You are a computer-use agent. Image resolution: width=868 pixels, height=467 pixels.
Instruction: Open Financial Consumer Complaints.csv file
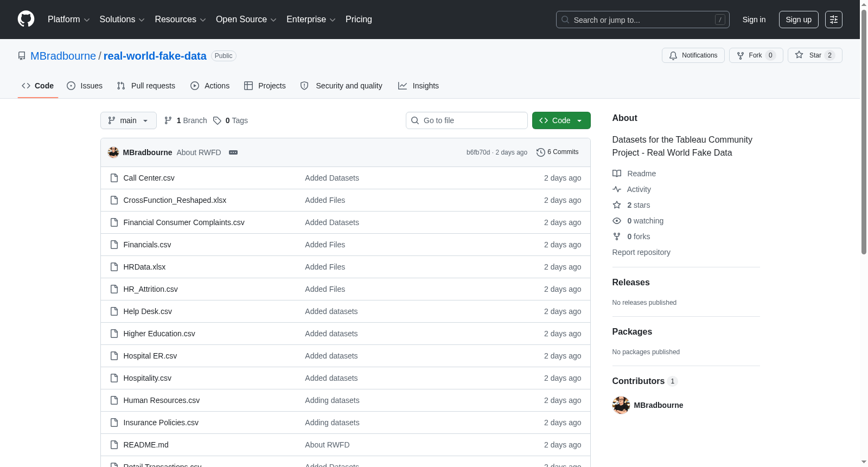point(184,222)
